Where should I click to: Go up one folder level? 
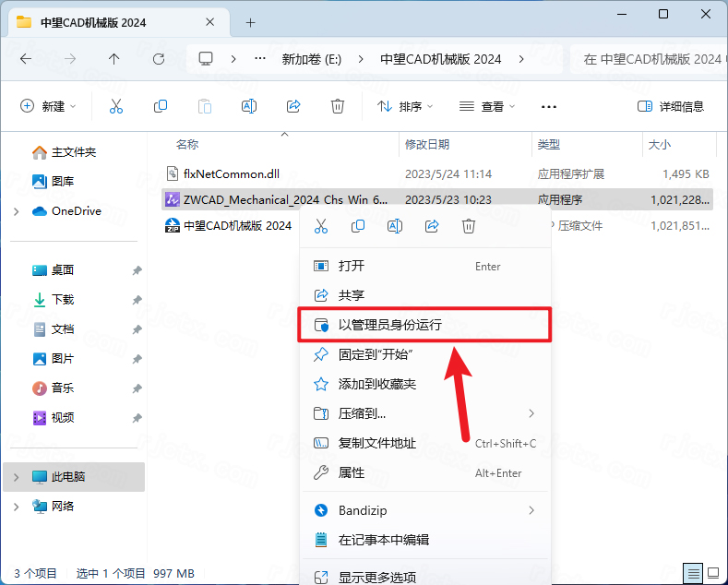click(113, 58)
